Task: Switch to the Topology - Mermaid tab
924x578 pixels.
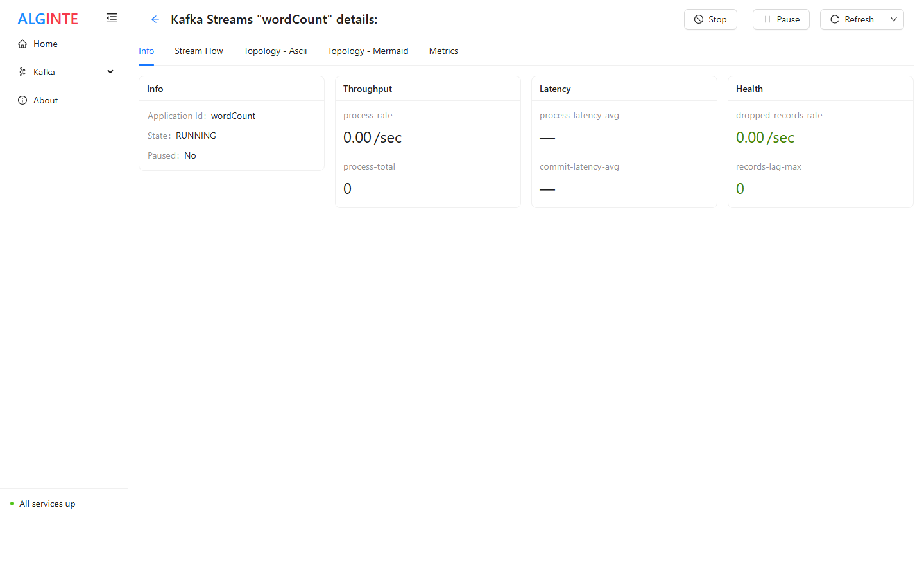Action: (368, 51)
